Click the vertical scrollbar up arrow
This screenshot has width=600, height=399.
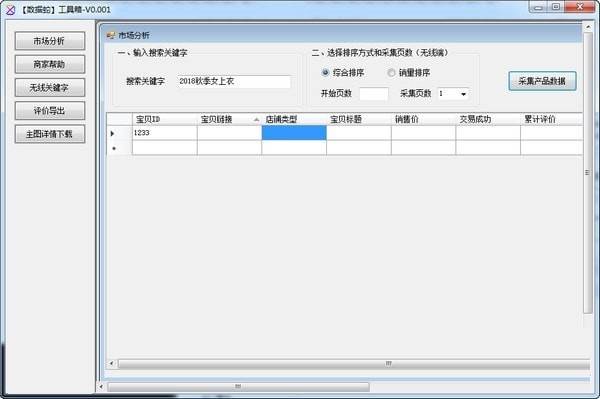(588, 27)
